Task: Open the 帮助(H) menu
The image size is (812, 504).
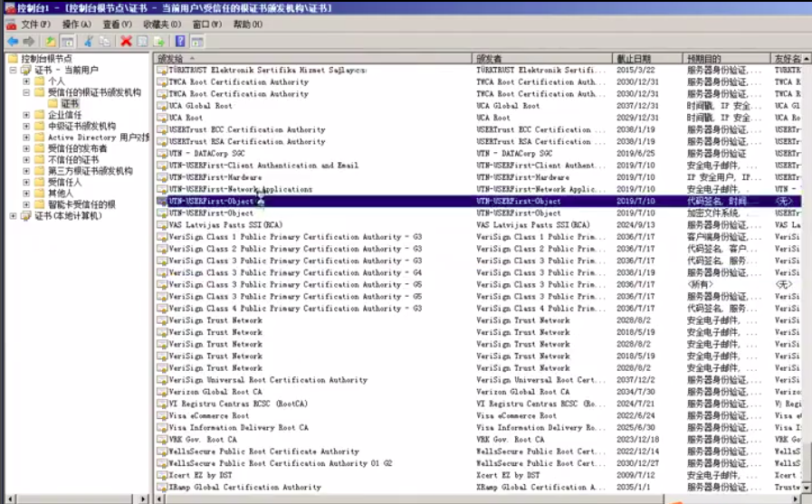Action: (x=247, y=24)
